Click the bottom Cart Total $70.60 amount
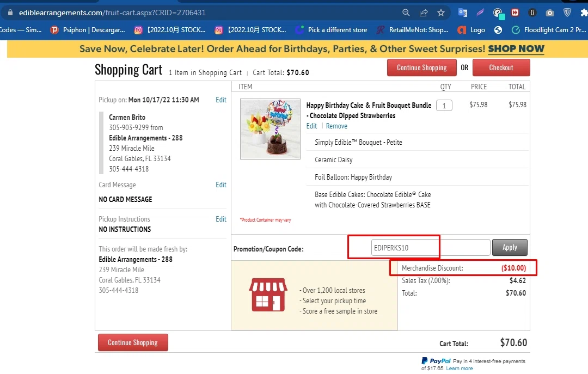Image resolution: width=588 pixels, height=374 pixels. pyautogui.click(x=513, y=342)
